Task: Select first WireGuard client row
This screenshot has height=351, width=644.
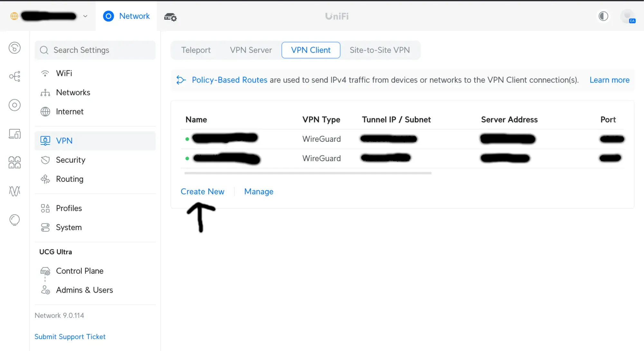Action: click(x=402, y=139)
